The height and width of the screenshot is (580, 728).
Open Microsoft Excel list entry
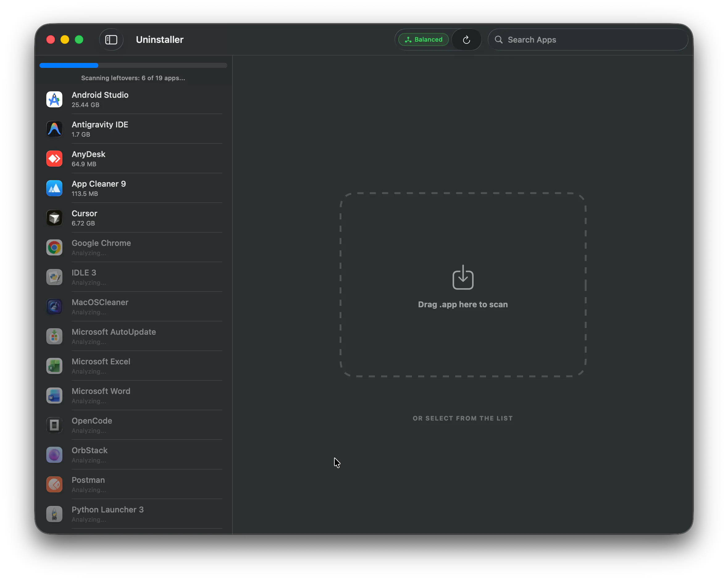[133, 366]
